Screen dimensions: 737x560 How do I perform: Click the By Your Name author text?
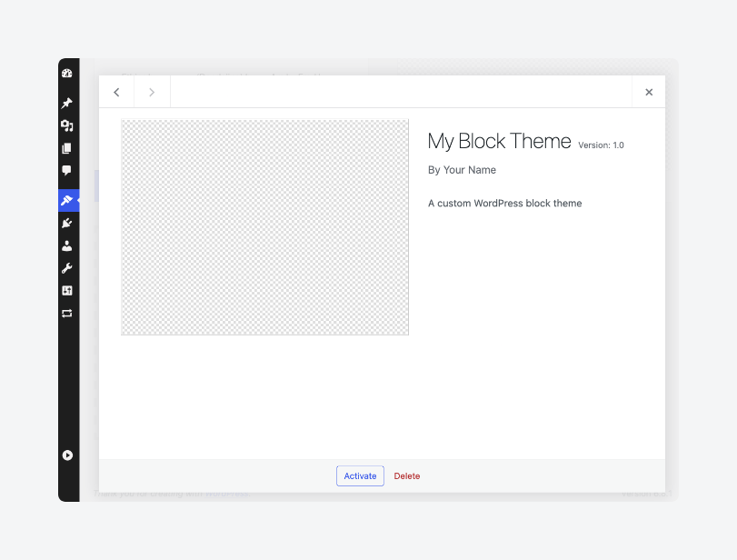point(462,170)
